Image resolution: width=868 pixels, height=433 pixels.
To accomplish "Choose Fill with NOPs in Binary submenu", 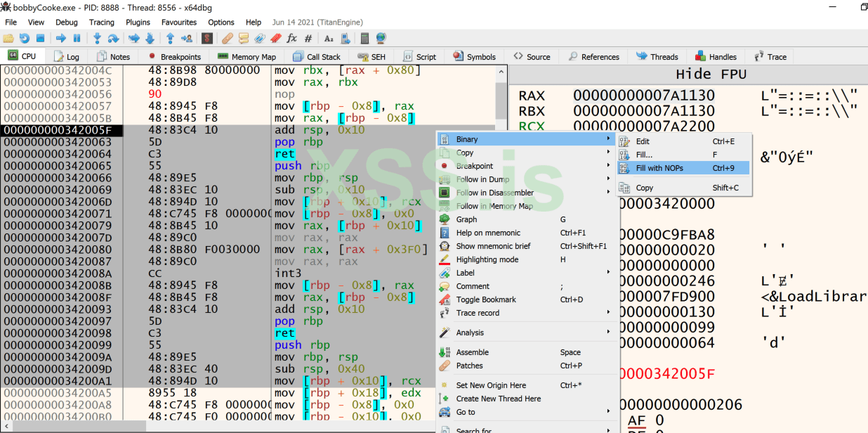I will pyautogui.click(x=659, y=168).
